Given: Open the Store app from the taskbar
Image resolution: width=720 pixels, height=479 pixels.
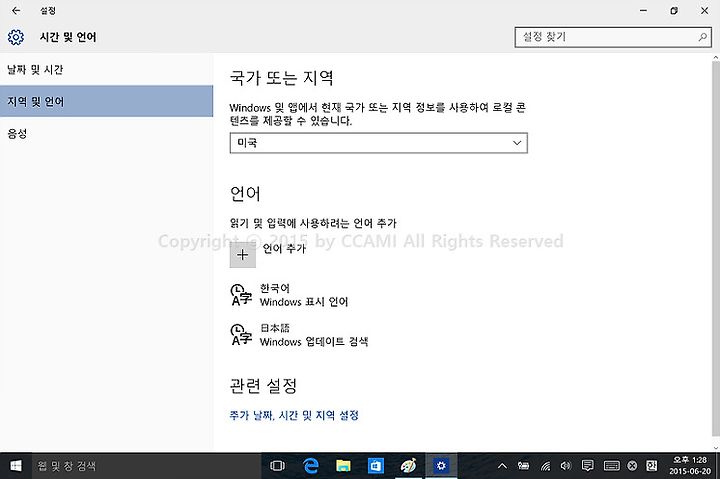Looking at the screenshot, I should [x=376, y=466].
